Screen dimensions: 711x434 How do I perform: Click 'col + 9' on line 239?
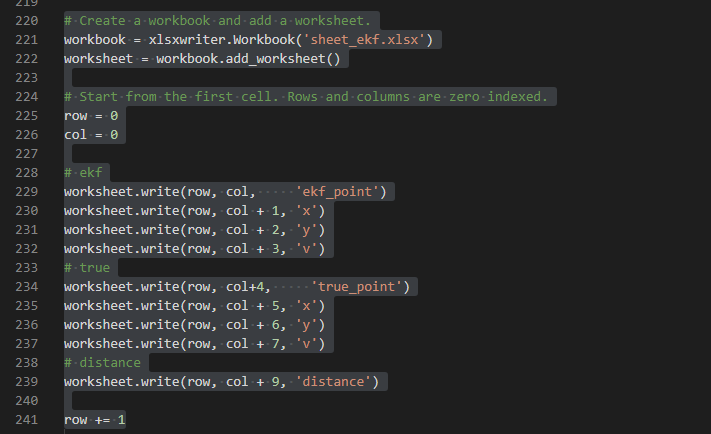[253, 382]
